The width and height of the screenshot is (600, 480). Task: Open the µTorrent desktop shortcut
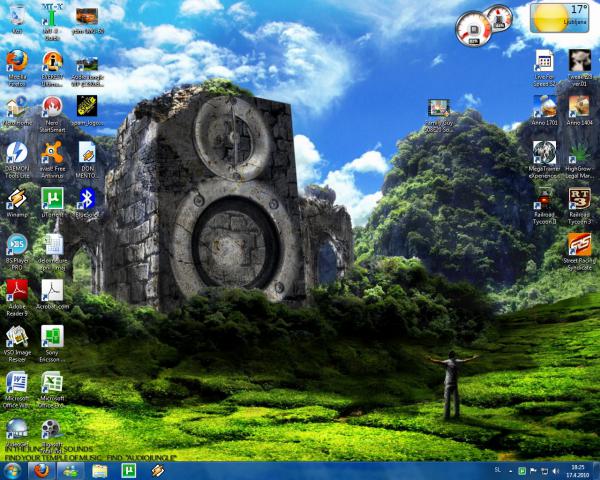click(52, 197)
